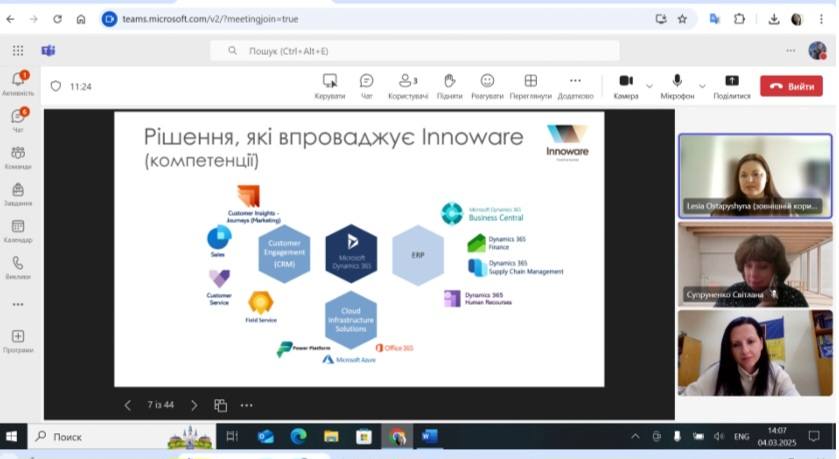Image resolution: width=839 pixels, height=459 pixels.
Task: Open Команди in the left sidebar
Action: tap(18, 157)
